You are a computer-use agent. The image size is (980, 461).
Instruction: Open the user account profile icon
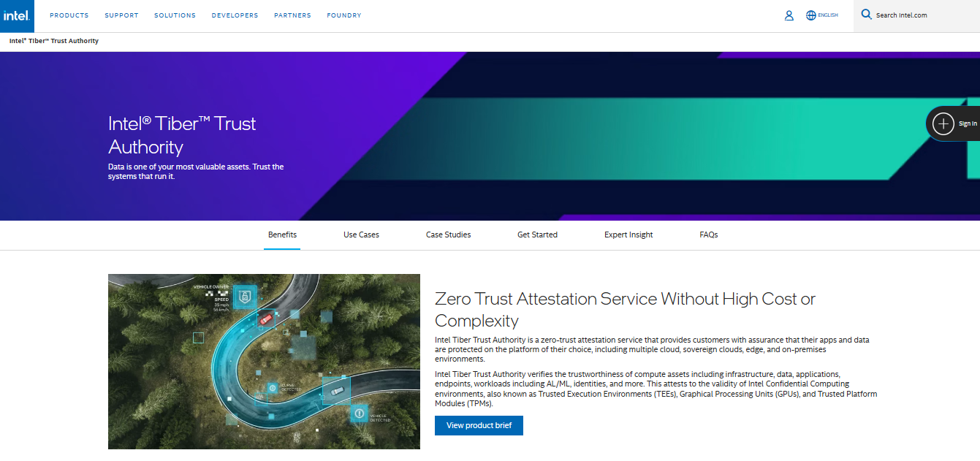[789, 15]
